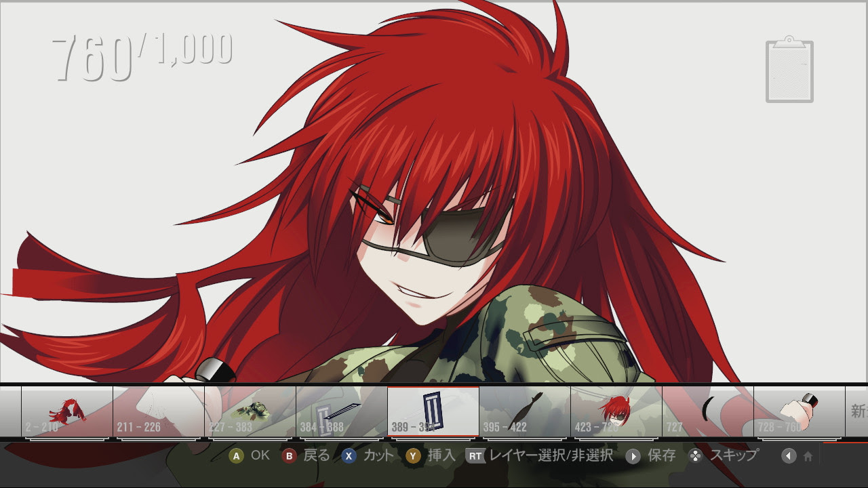Select the layer group 2 – 210 thumbnail

[67, 411]
